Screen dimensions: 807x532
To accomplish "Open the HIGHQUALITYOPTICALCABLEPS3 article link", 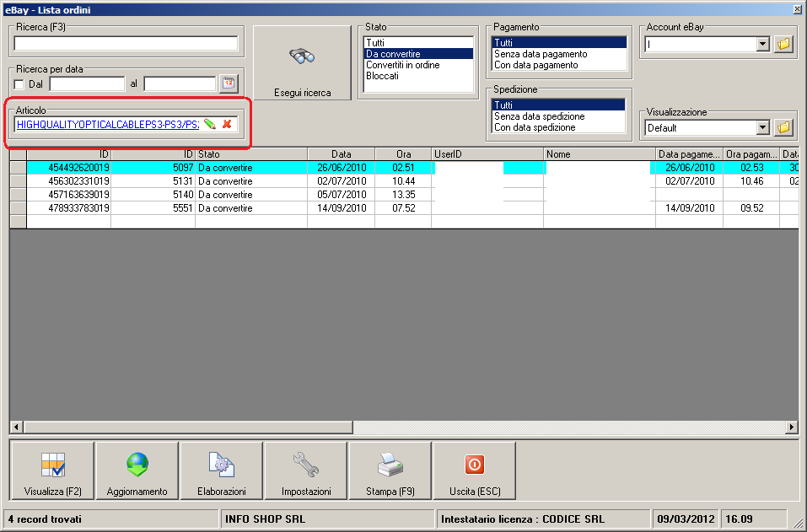I will coord(108,125).
